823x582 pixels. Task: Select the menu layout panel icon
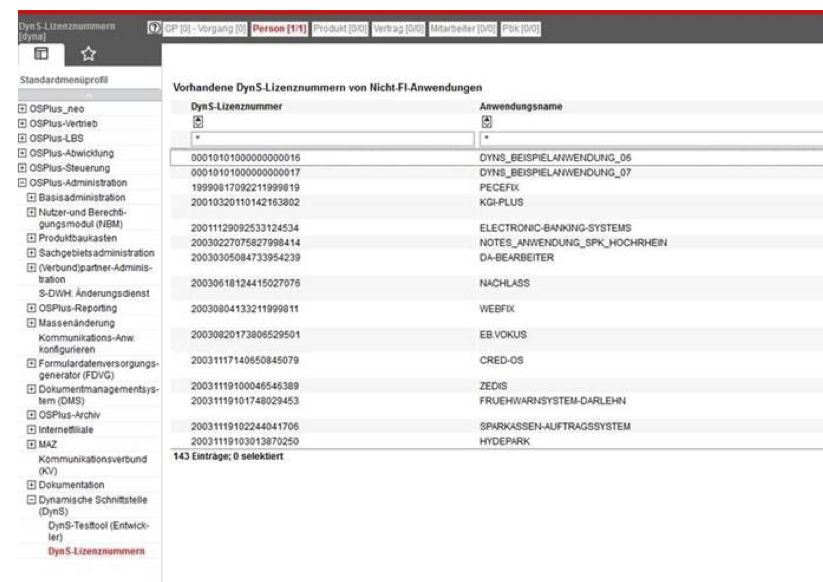point(41,54)
